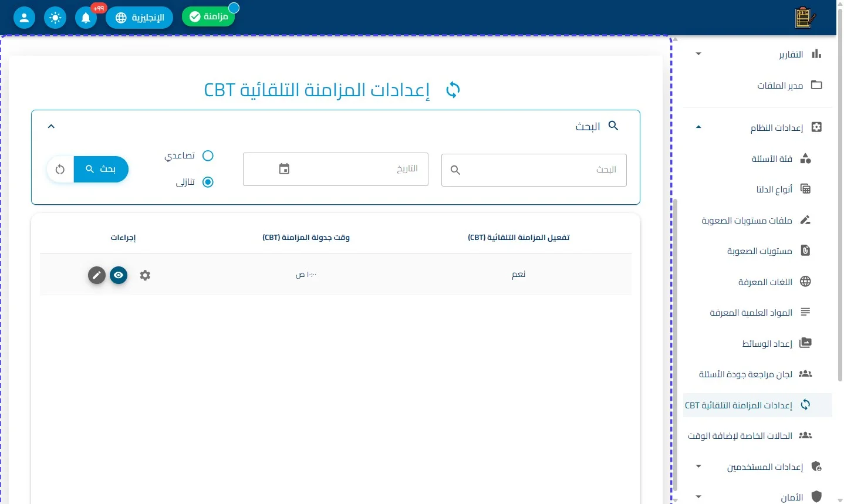The width and height of the screenshot is (844, 504).
Task: Click the magnifier inside search field
Action: [x=455, y=170]
